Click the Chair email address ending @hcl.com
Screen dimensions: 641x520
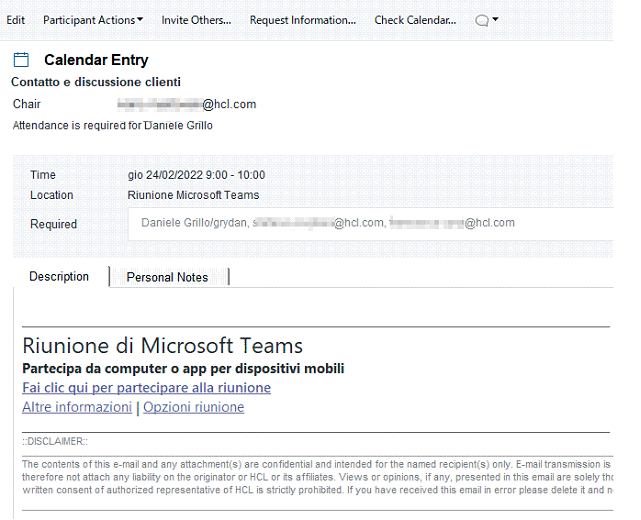click(x=187, y=104)
